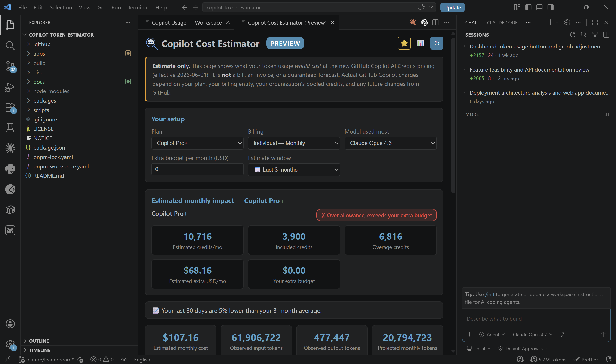616x364 pixels.
Task: Split the editor to the right
Action: 435,22
